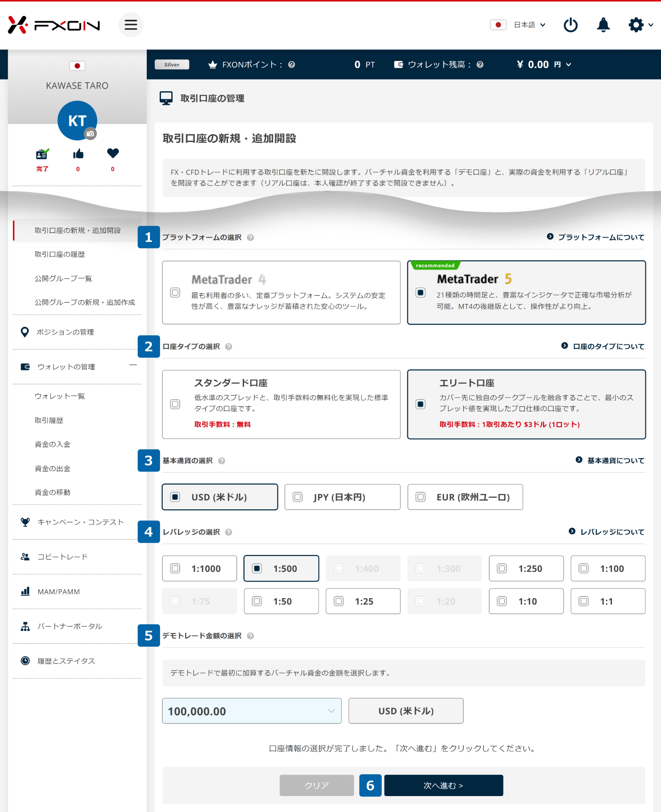This screenshot has width=661, height=812.
Task: Click the FXON logo
Action: coord(54,25)
